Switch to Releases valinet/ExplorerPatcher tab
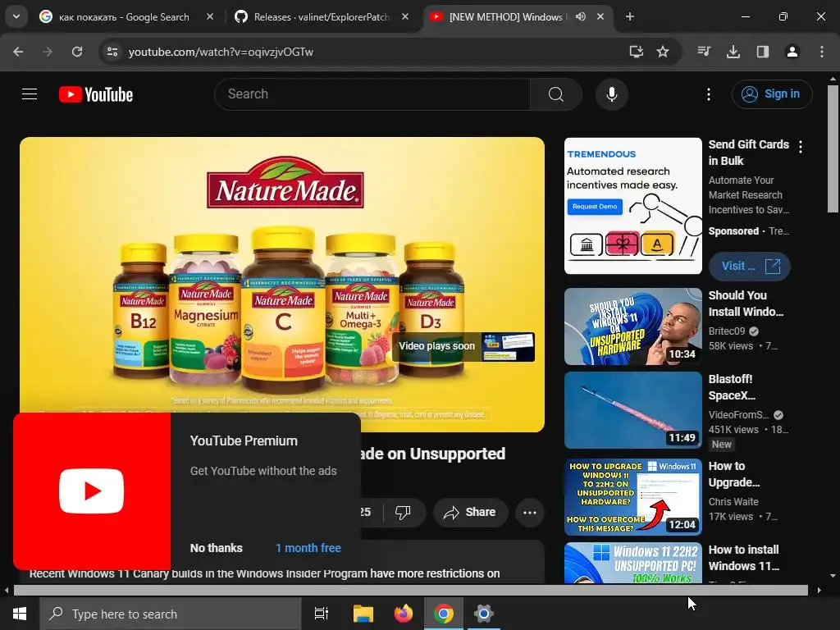The height and width of the screenshot is (630, 840). 322,17
